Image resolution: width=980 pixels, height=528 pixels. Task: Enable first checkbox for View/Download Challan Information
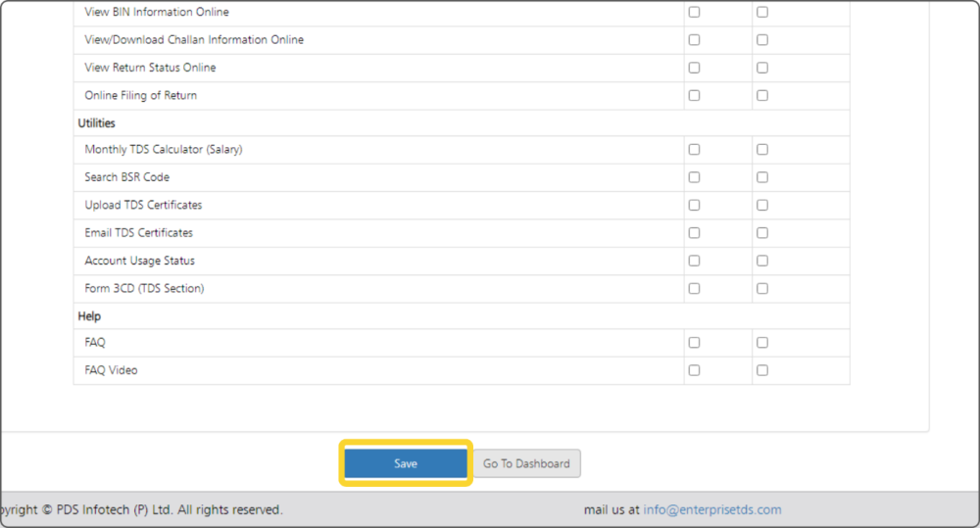coord(694,40)
